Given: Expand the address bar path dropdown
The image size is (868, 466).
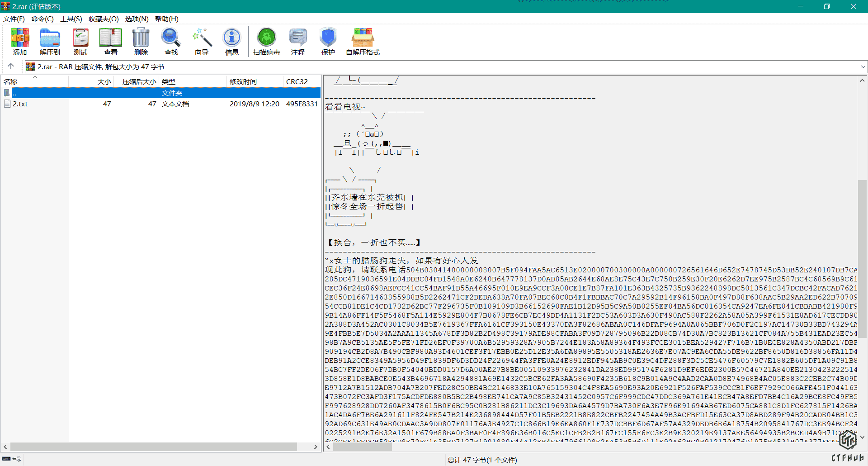Looking at the screenshot, I should pos(863,67).
